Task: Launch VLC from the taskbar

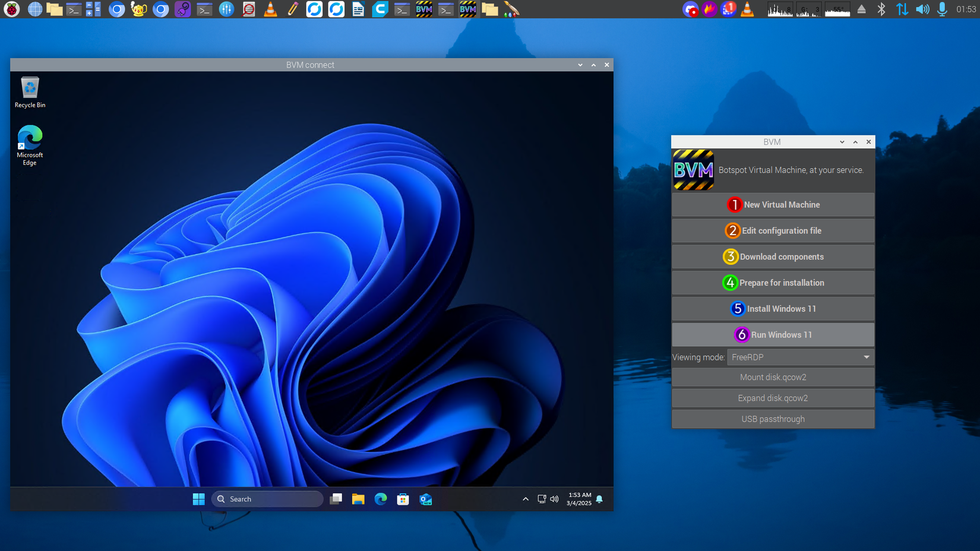Action: [270, 9]
